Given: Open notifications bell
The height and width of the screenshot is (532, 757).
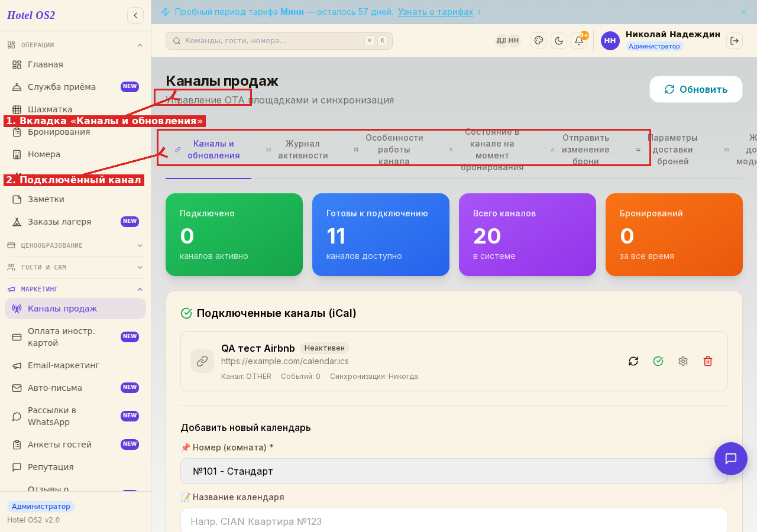Looking at the screenshot, I should [x=579, y=40].
